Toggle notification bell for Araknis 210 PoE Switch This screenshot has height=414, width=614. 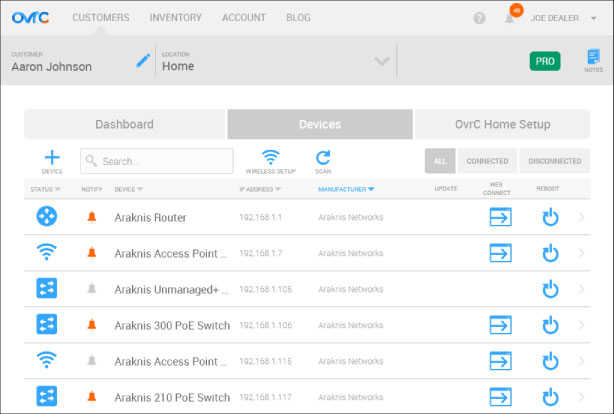[x=92, y=397]
